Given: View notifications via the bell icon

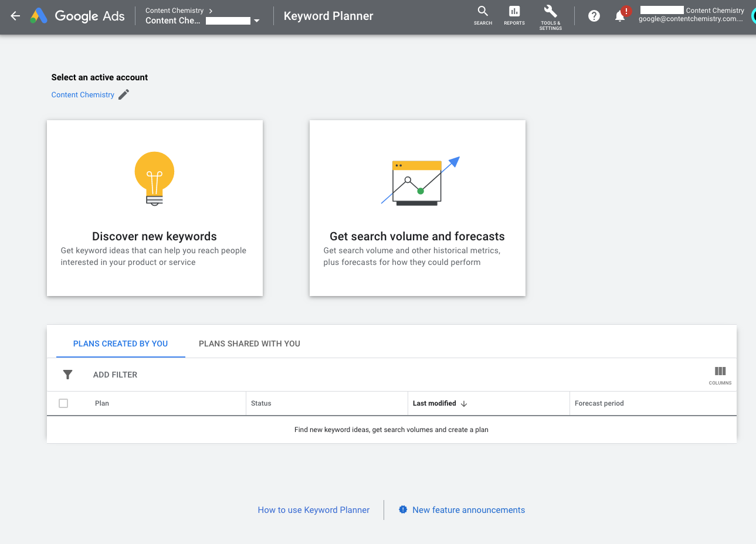Looking at the screenshot, I should click(620, 16).
